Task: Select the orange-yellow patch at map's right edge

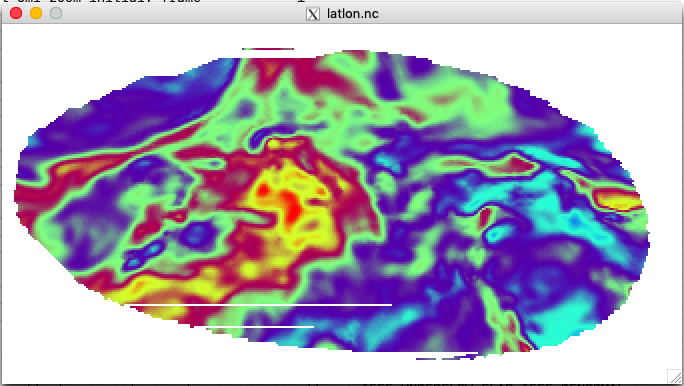Action: pos(619,200)
